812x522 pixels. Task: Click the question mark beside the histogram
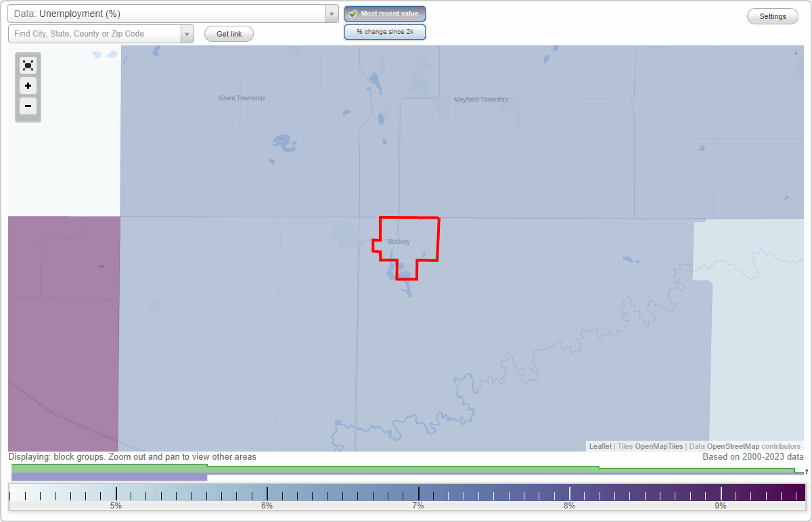(x=807, y=472)
